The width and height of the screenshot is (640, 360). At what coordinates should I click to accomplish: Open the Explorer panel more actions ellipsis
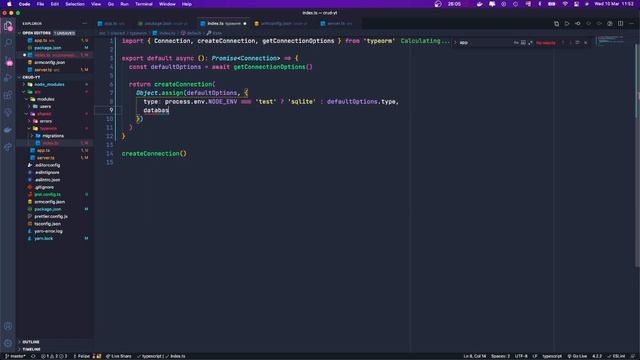(84, 24)
